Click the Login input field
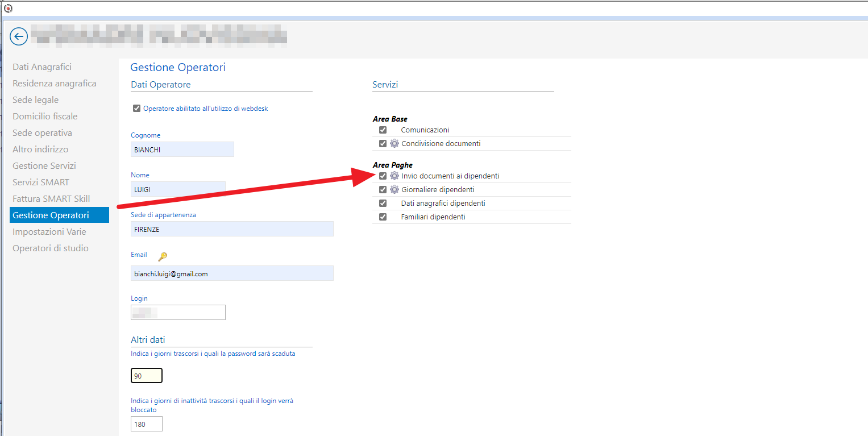Viewport: 868px width, 436px height. [x=178, y=312]
